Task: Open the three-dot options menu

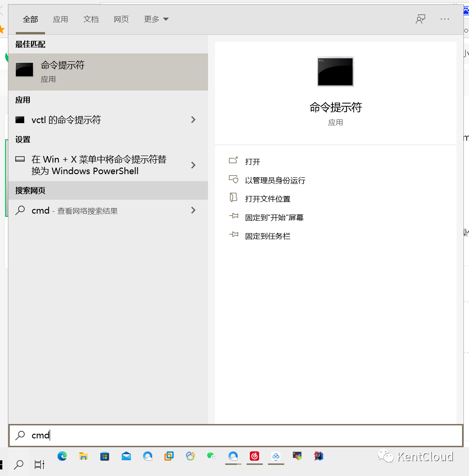Action: click(x=445, y=19)
